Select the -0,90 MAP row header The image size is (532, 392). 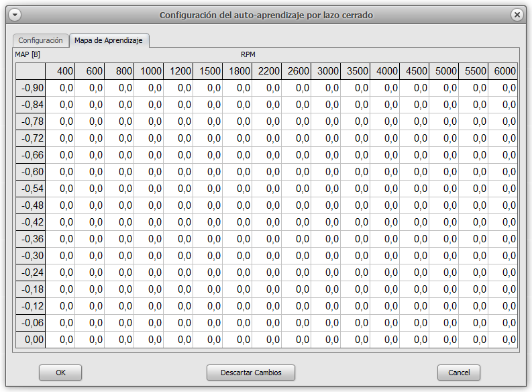31,88
